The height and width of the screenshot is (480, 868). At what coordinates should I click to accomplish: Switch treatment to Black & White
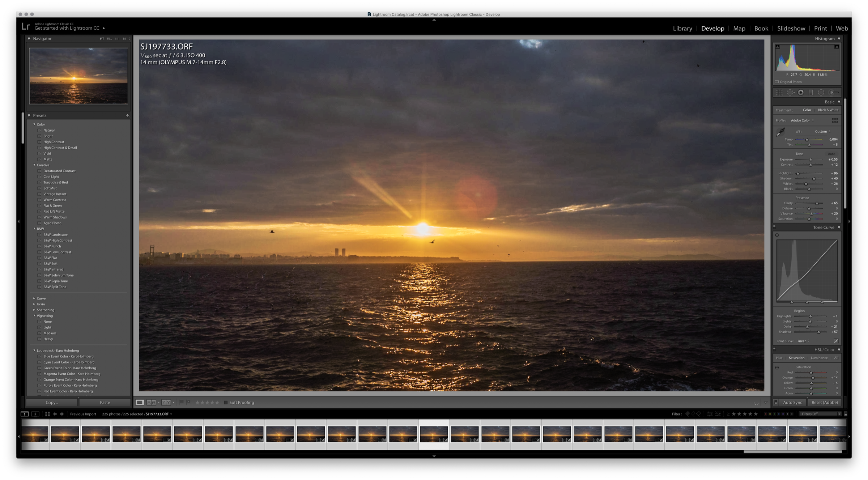coord(828,110)
